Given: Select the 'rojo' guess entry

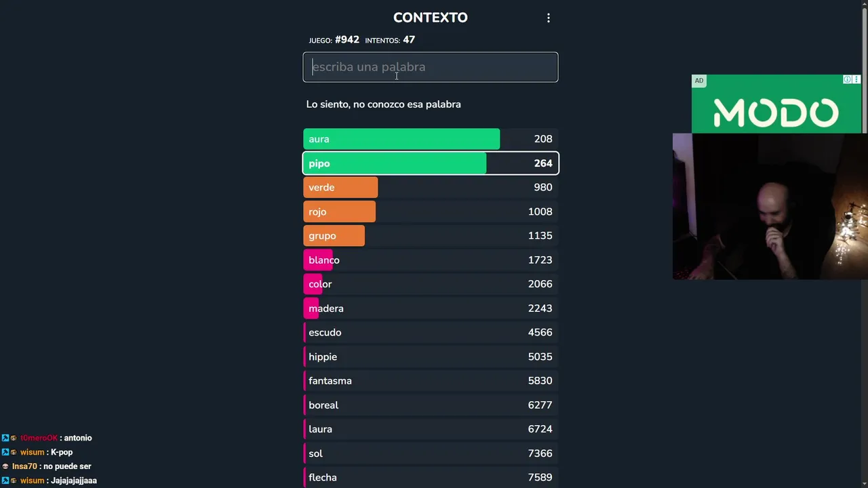Looking at the screenshot, I should point(430,211).
